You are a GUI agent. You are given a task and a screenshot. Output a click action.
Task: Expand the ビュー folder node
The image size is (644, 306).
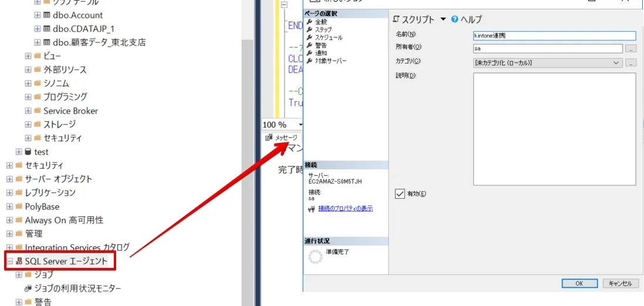[x=28, y=56]
